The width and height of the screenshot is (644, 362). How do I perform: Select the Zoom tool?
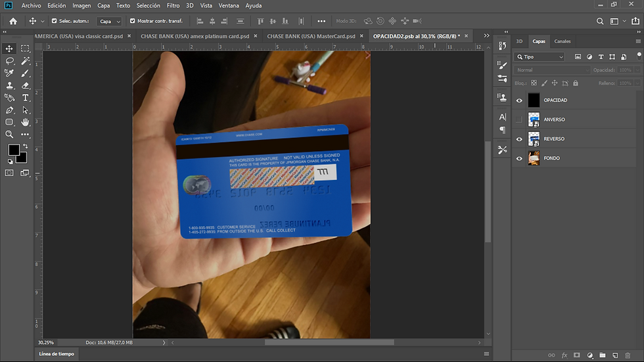[9, 134]
